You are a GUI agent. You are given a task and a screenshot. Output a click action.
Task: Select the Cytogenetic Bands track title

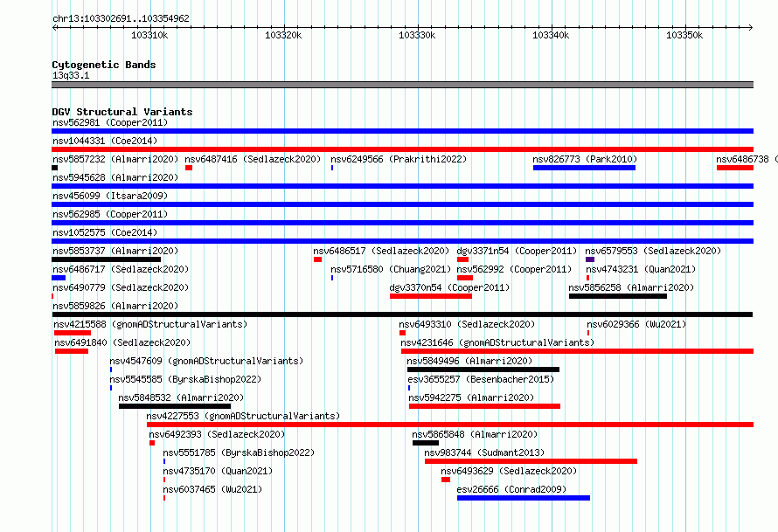tap(104, 65)
